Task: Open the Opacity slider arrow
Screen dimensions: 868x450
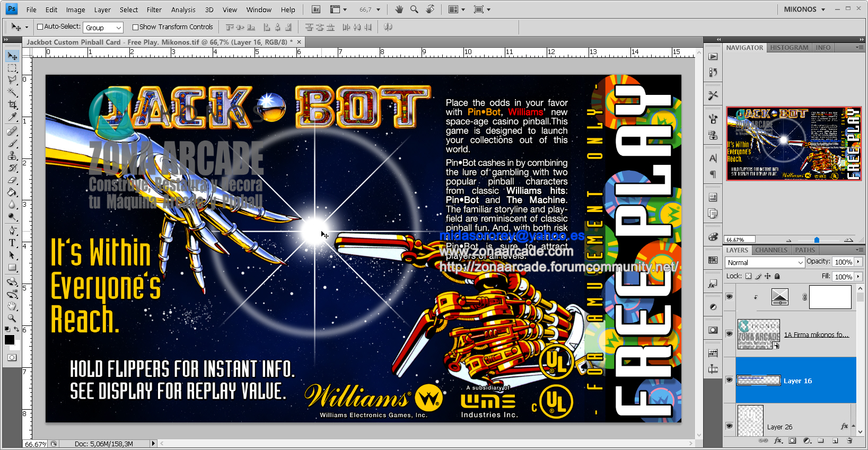Action: pyautogui.click(x=858, y=262)
